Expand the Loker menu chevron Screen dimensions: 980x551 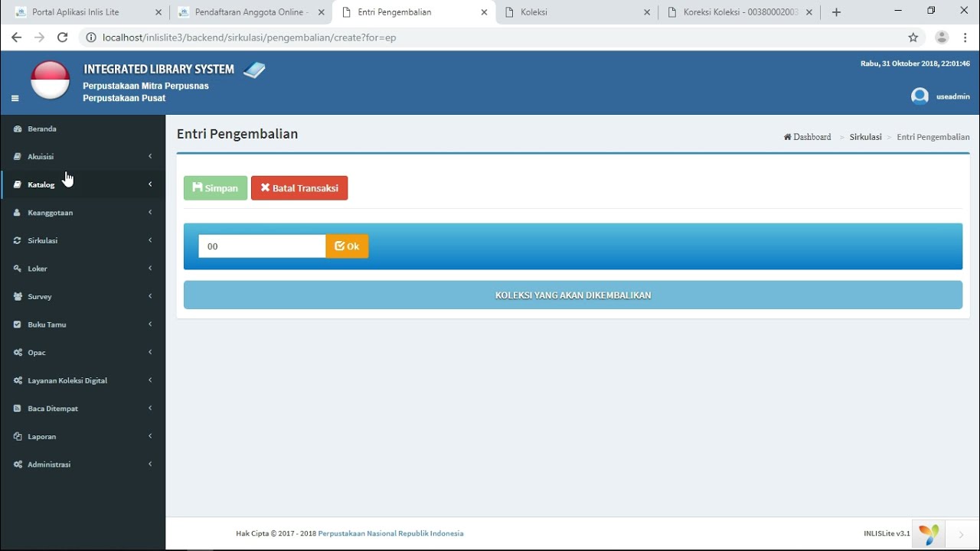click(x=150, y=268)
